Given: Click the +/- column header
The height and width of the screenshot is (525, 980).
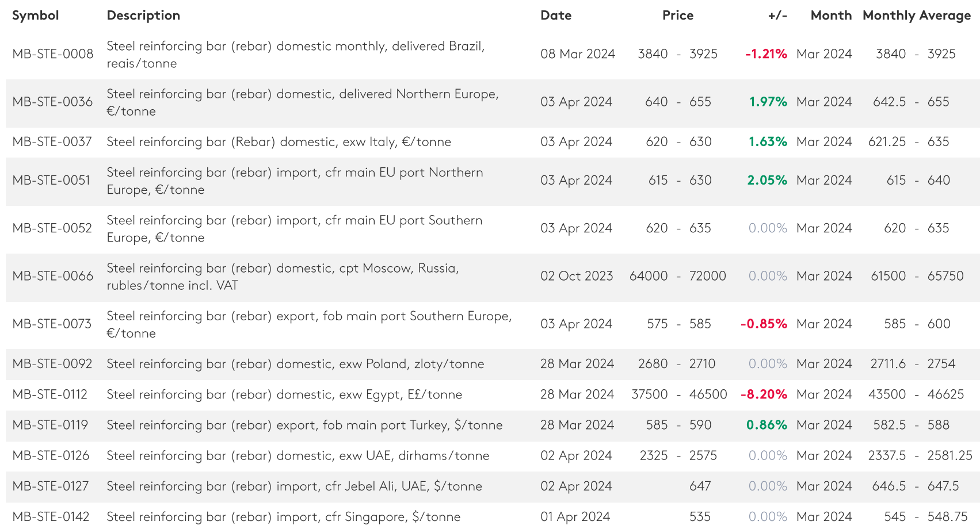Looking at the screenshot, I should pyautogui.click(x=777, y=16).
